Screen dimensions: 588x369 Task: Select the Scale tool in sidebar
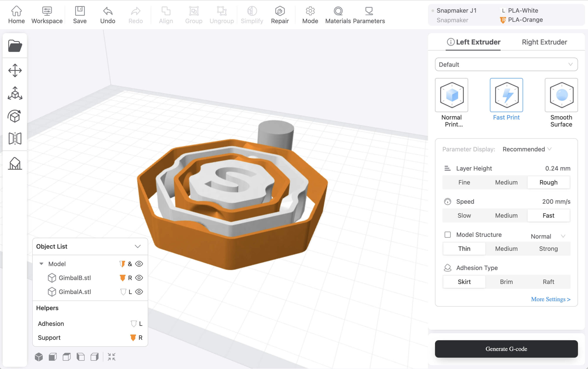click(x=15, y=93)
